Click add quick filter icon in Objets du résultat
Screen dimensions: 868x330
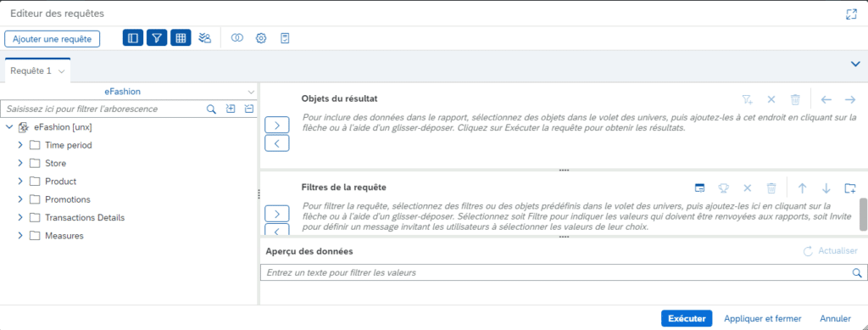pyautogui.click(x=748, y=99)
